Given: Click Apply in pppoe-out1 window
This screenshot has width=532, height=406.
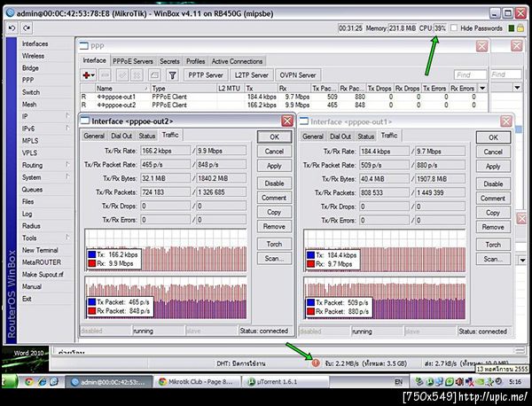Looking at the screenshot, I should 493,166.
